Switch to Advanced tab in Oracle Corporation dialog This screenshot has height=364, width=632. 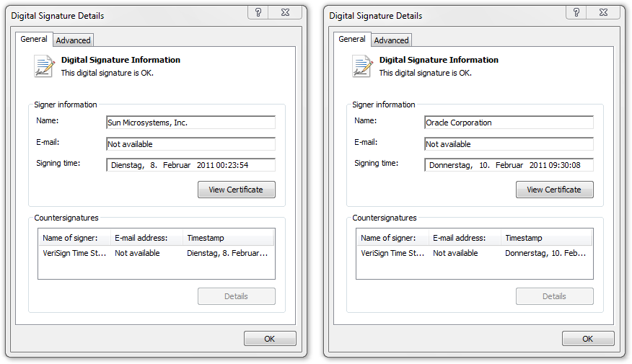point(391,40)
